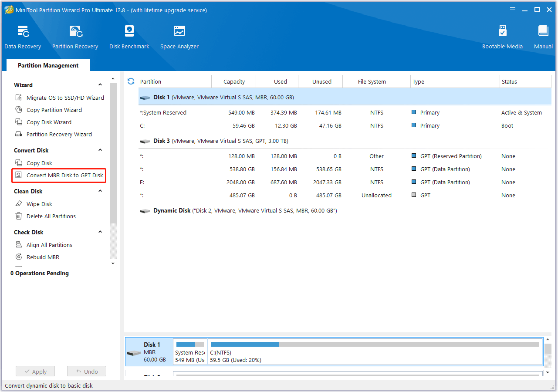Launch Partition Recovery from the toolbar

(75, 37)
